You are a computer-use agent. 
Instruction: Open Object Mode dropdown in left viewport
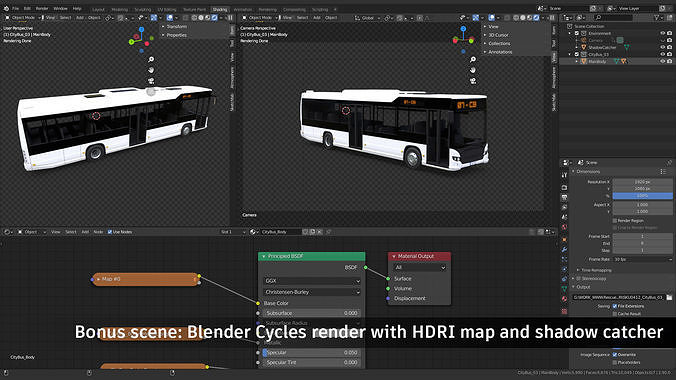pos(24,18)
